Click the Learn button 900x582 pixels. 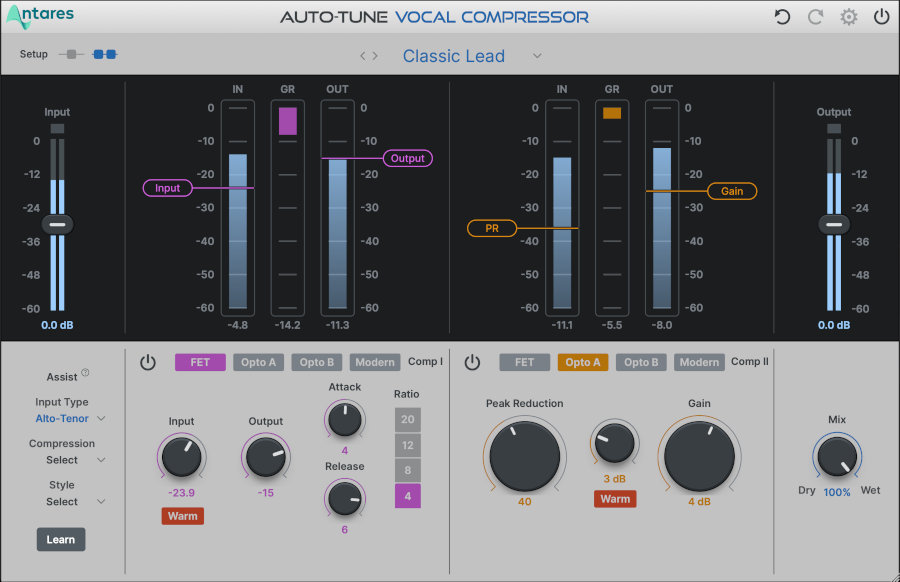pyautogui.click(x=61, y=539)
